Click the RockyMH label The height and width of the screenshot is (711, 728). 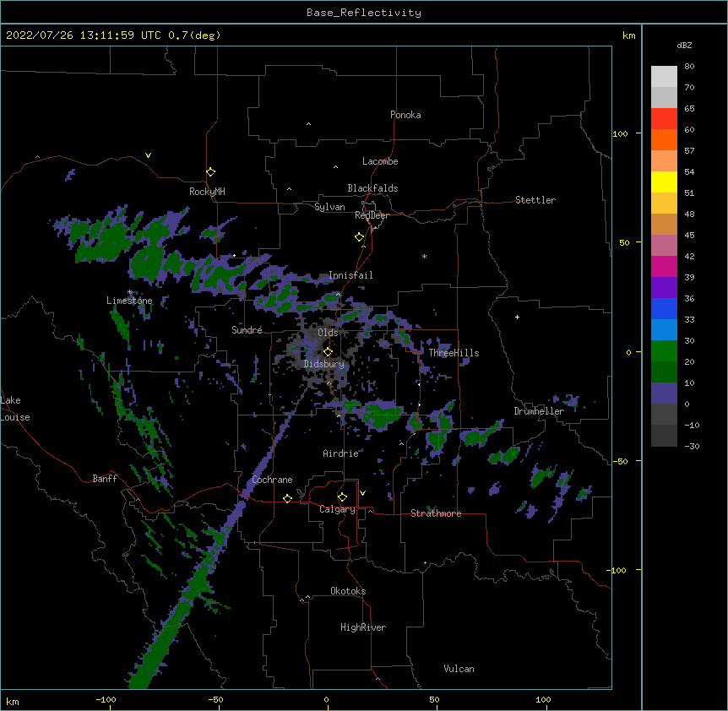207,192
